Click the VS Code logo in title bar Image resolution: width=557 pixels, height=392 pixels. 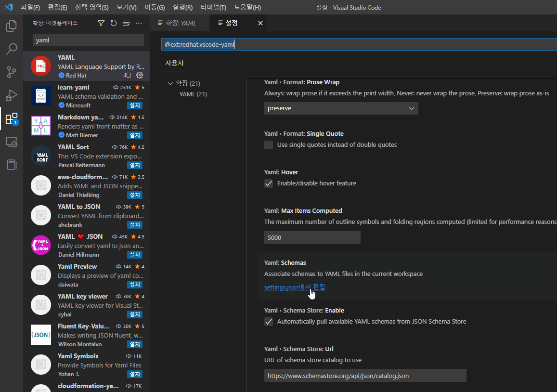[x=9, y=7]
